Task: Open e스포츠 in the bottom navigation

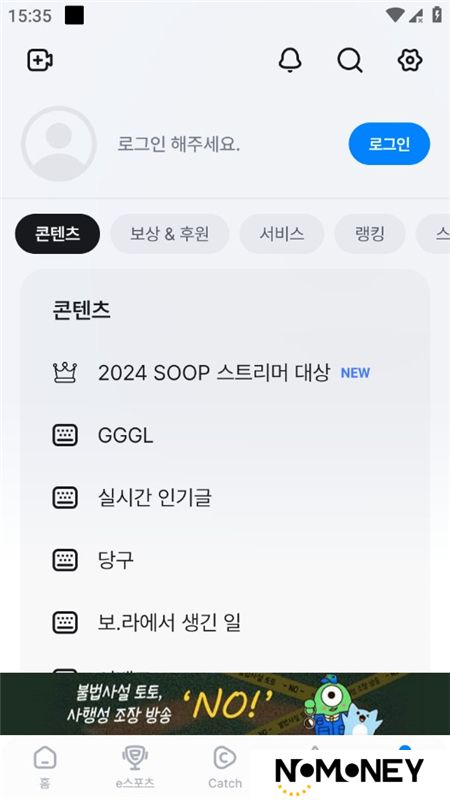Action: click(x=135, y=767)
